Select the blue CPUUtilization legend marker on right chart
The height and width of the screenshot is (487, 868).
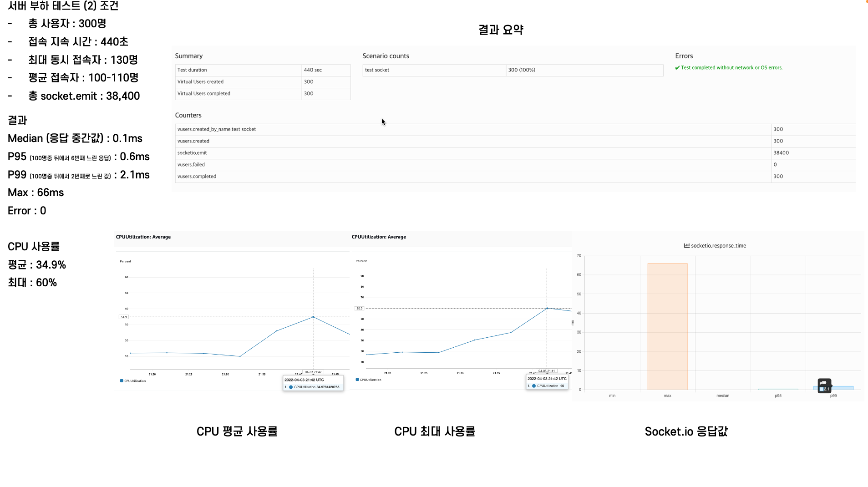[x=357, y=379]
